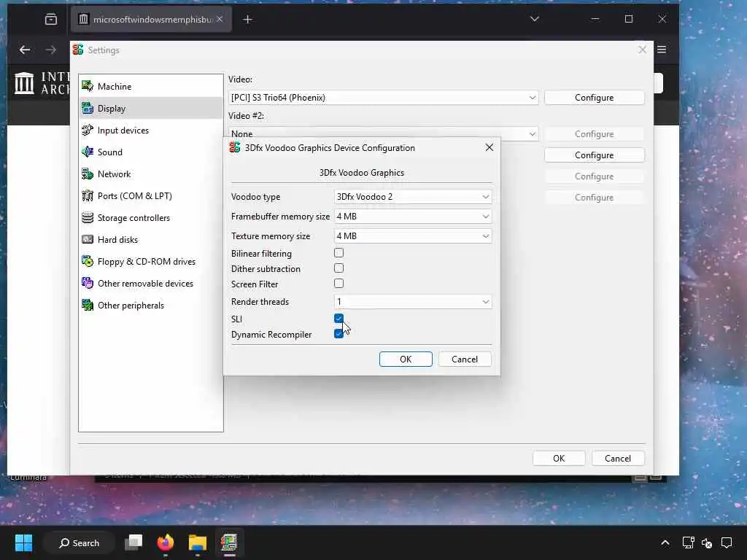
Task: Click the Other removable devices icon
Action: (88, 284)
